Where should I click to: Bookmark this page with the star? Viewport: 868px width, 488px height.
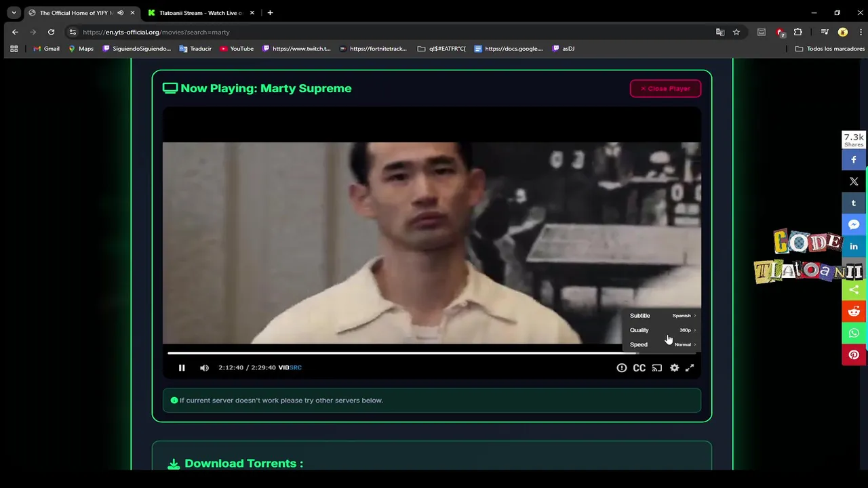(x=736, y=32)
